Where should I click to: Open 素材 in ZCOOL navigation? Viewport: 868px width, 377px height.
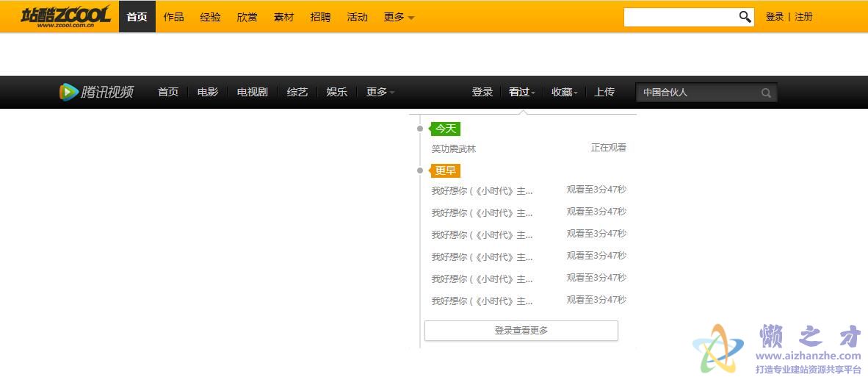point(283,17)
